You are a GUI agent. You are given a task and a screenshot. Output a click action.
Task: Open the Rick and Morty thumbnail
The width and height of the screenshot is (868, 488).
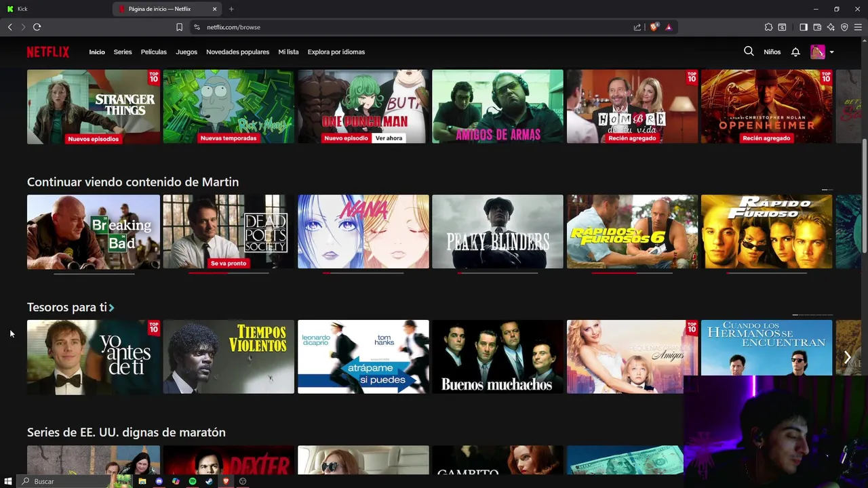229,106
